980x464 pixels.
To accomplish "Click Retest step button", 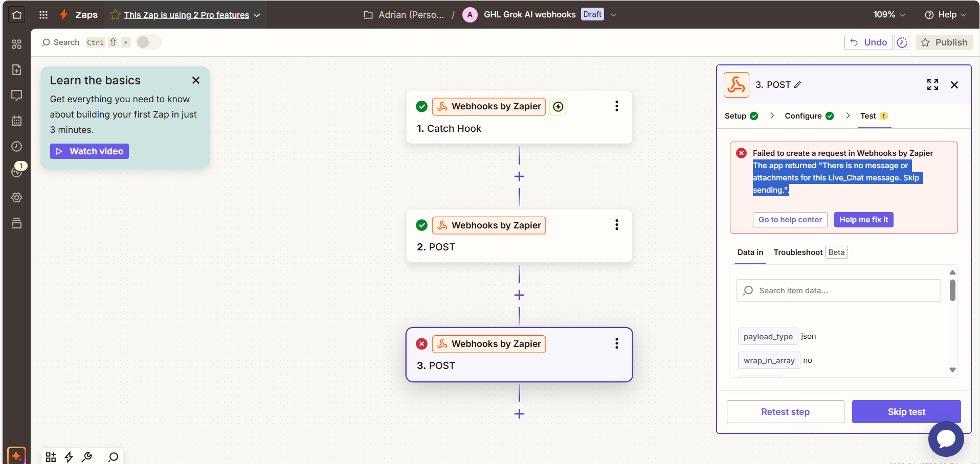I will [x=786, y=412].
